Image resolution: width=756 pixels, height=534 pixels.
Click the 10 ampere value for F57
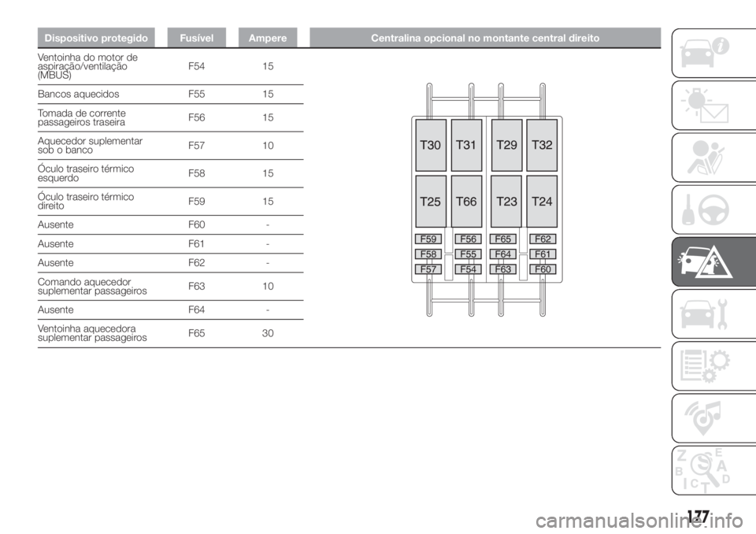coord(268,146)
